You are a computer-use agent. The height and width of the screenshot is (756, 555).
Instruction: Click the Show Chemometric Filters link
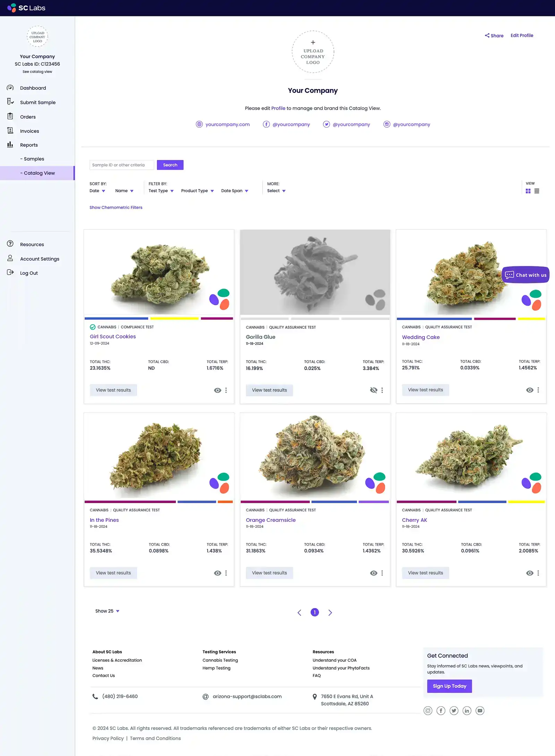pos(116,207)
